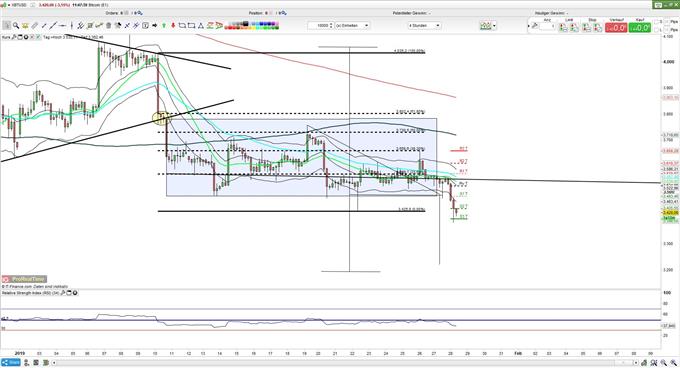This screenshot has height=368, width=680.
Task: Click the quantity input field showing 10000
Action: point(319,26)
